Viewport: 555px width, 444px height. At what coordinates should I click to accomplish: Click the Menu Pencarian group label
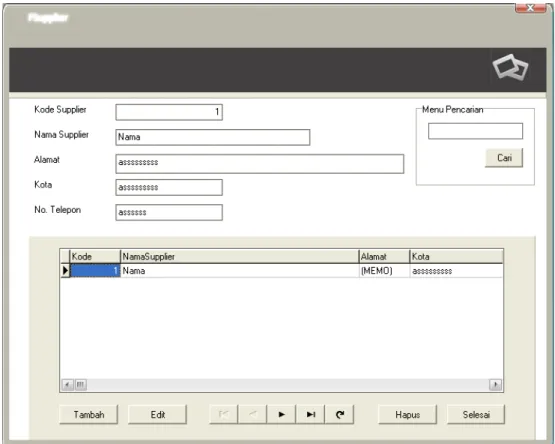click(x=453, y=110)
